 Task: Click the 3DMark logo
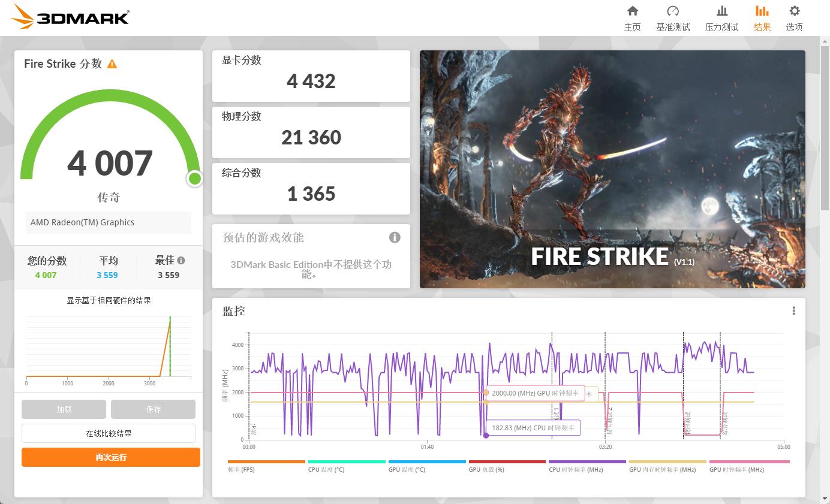pos(70,17)
